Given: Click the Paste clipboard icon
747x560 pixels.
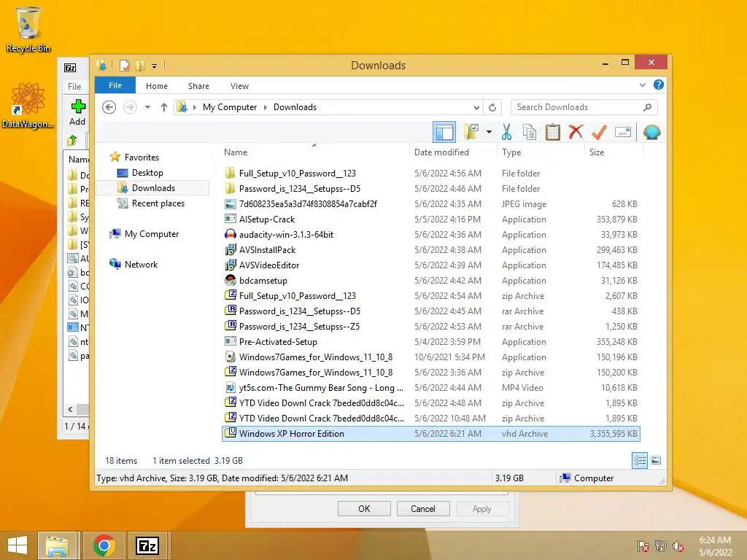Looking at the screenshot, I should coord(553,132).
